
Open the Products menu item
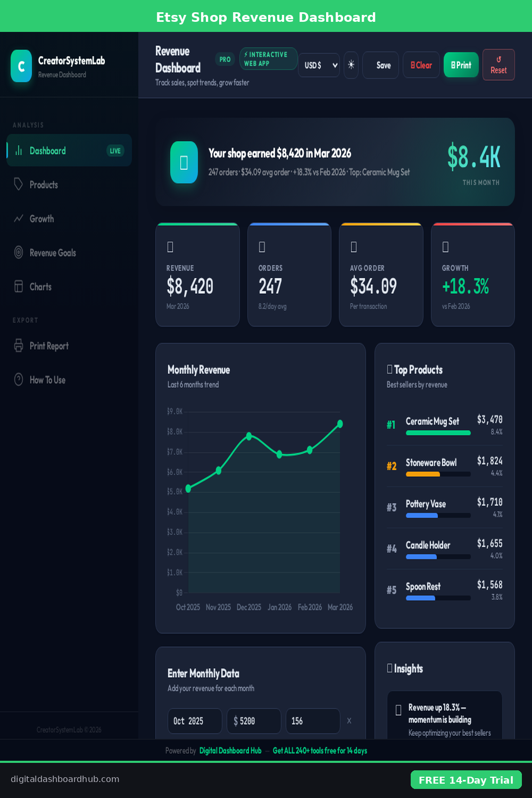click(x=44, y=185)
